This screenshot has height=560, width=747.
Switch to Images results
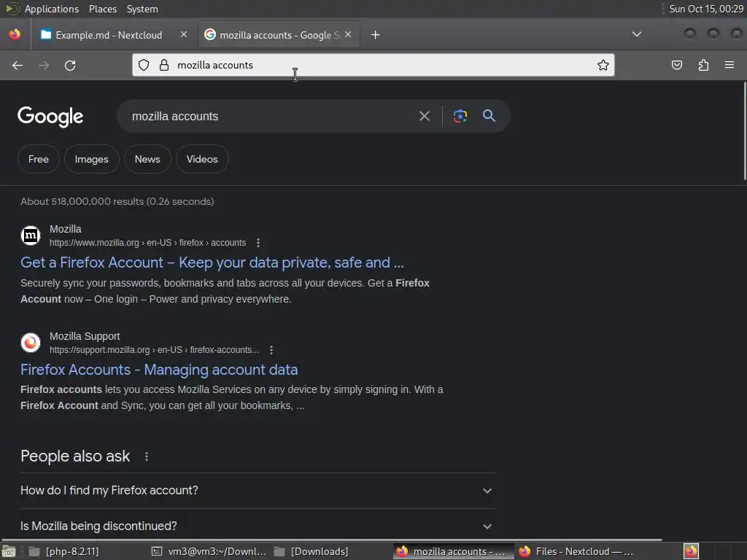pyautogui.click(x=91, y=159)
